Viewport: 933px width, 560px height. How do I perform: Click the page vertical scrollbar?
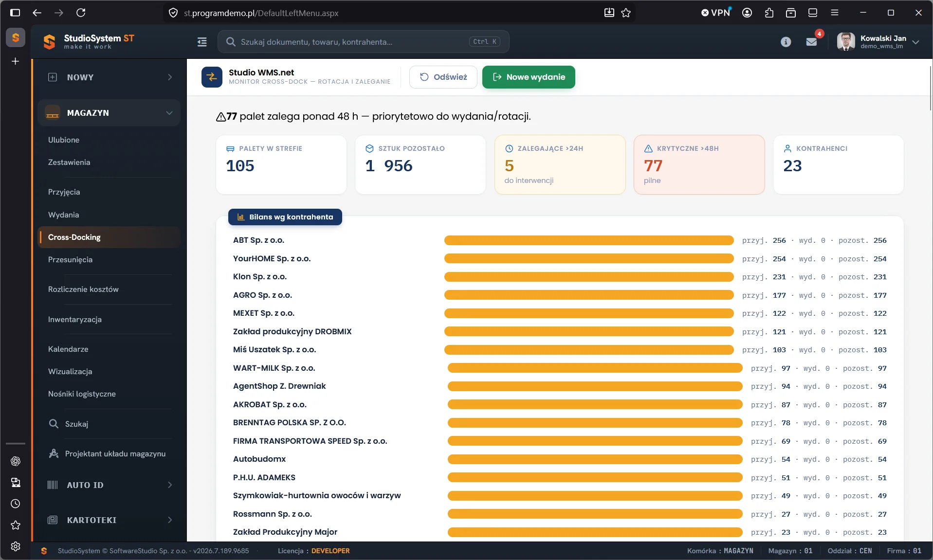930,88
